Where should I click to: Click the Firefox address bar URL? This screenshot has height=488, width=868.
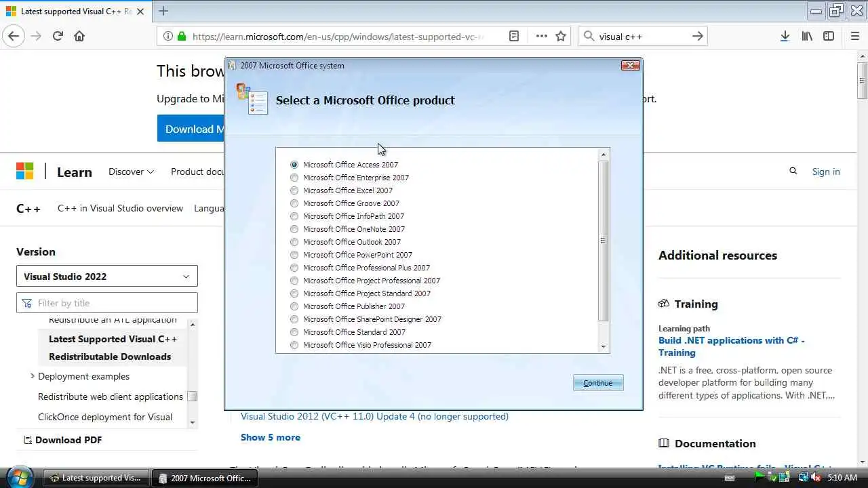(x=338, y=36)
